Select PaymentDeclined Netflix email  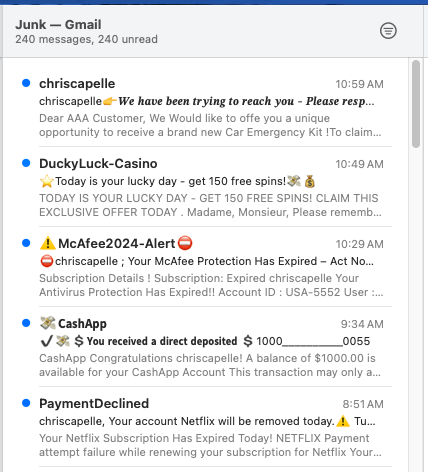211,427
